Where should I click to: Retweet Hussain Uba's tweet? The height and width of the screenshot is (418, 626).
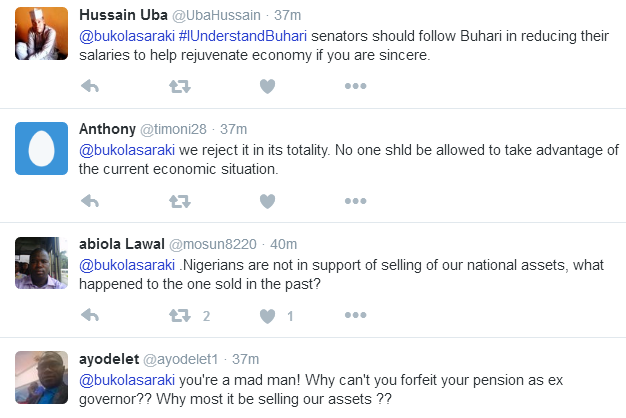point(180,86)
